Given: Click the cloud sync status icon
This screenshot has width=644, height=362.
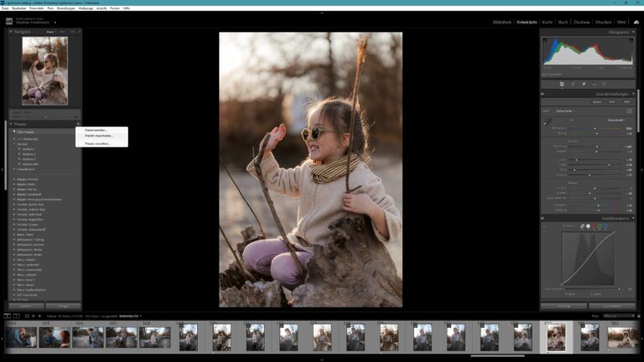Looking at the screenshot, I should click(x=636, y=22).
